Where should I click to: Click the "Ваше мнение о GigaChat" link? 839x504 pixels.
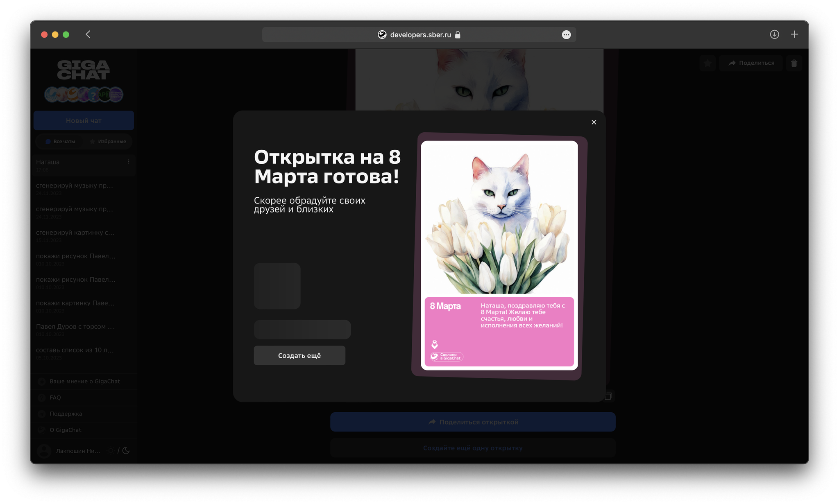pos(85,381)
